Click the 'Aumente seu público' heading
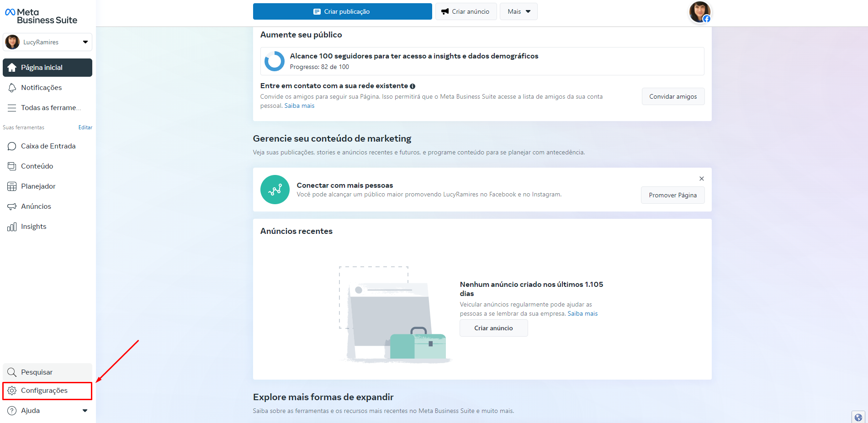868x423 pixels. (x=301, y=35)
